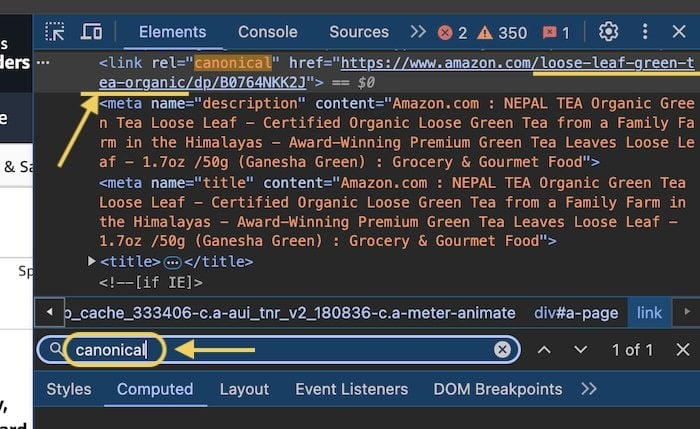Screen dimensions: 700x429
Task: Click the '1 of 1' match count
Action: pyautogui.click(x=632, y=350)
